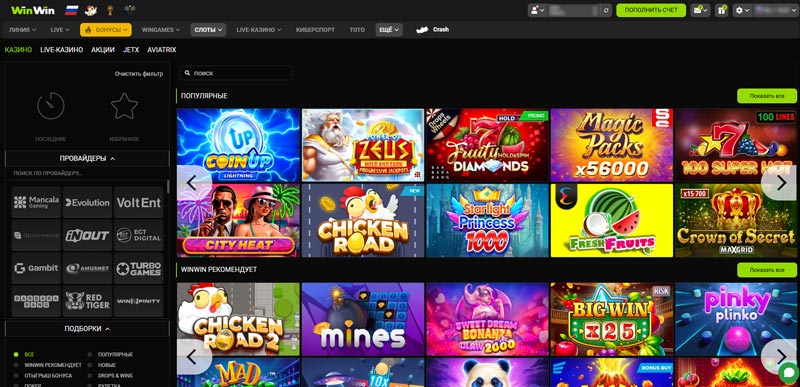Image resolution: width=800 pixels, height=387 pixels.
Task: Show all WINWIN РЕКОМЕНДУЕТ games
Action: pyautogui.click(x=767, y=270)
